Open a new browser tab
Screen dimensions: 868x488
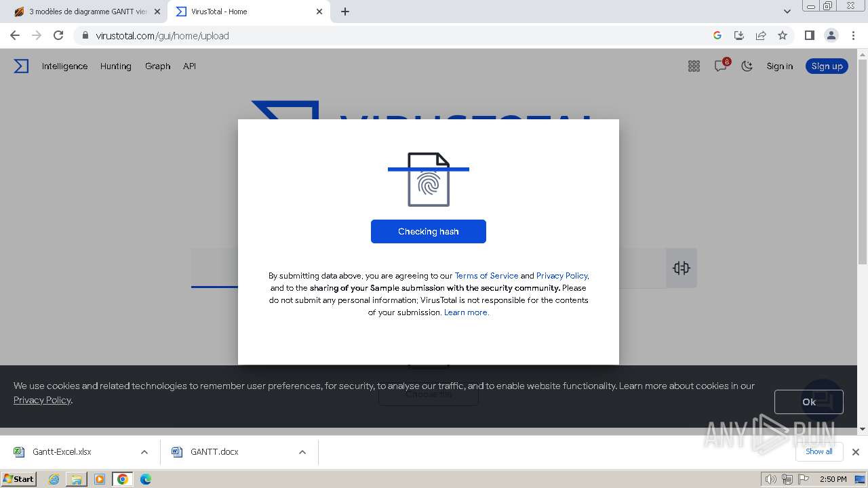pyautogui.click(x=345, y=12)
